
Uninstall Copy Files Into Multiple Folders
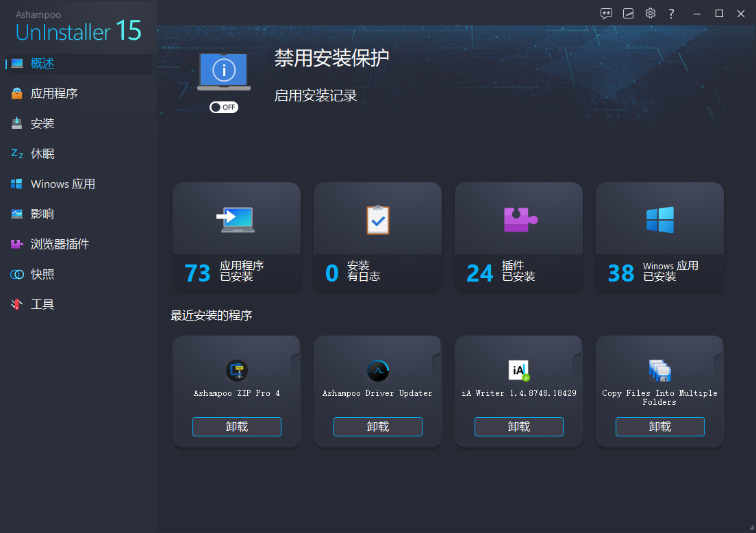tap(660, 427)
